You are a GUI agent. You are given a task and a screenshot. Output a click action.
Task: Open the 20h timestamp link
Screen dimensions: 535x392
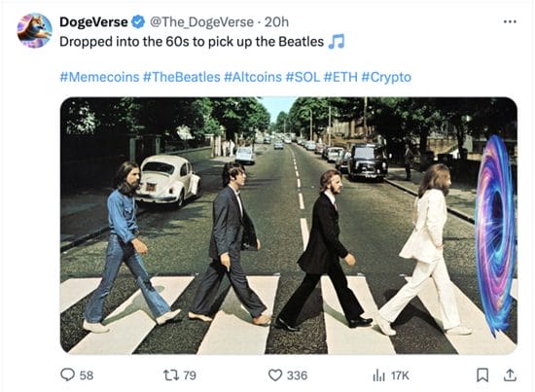tap(276, 22)
